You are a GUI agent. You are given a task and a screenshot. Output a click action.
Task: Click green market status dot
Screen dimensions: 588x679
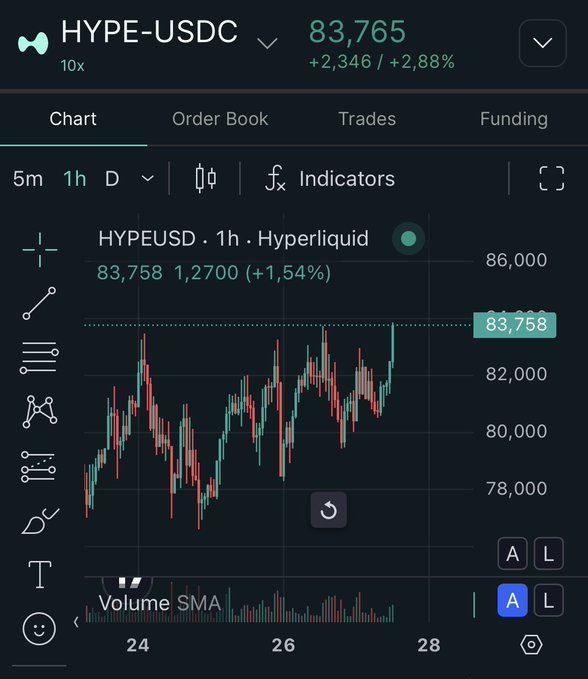point(408,238)
